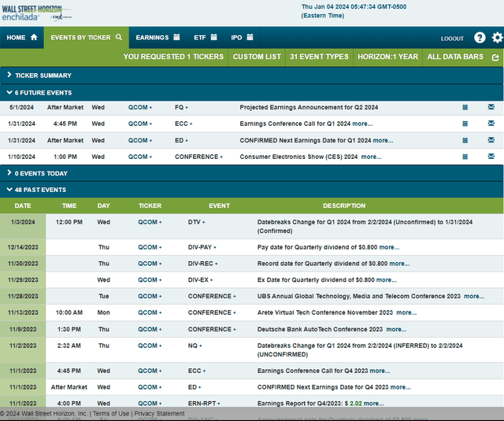Expand DIV-EX event type details

click(x=200, y=280)
